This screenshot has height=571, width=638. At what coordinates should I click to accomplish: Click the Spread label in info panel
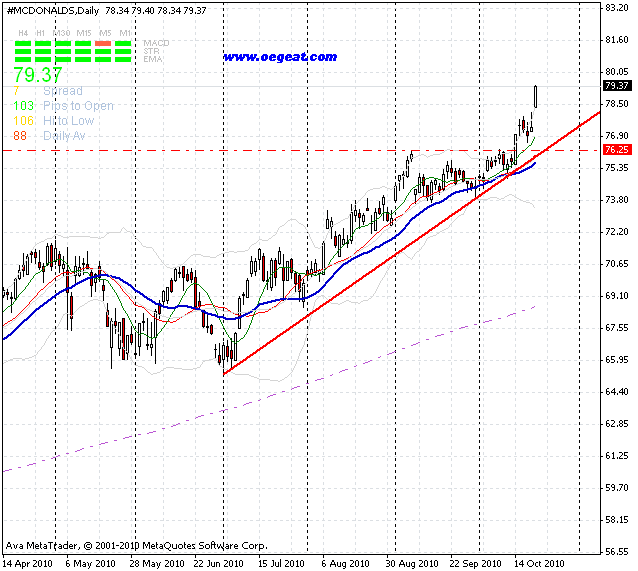tap(63, 91)
